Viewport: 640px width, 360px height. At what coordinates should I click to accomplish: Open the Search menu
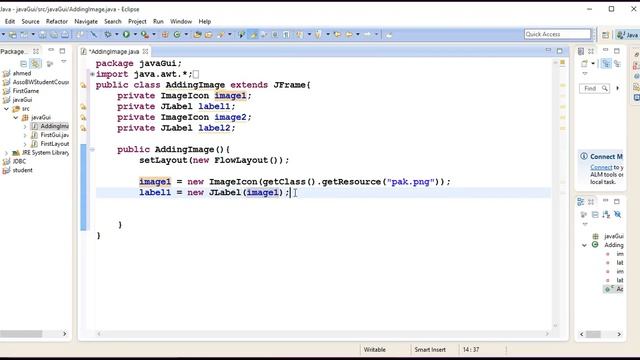tap(113, 21)
